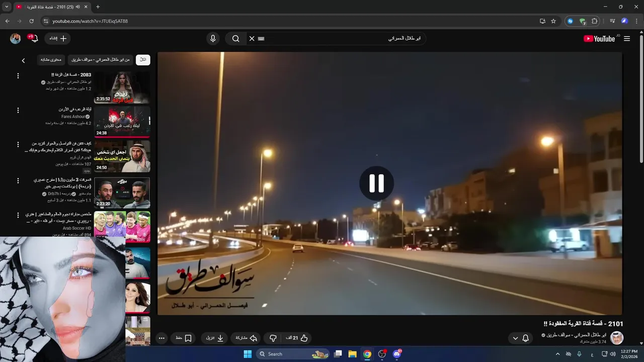Dislike the video with thumbs down
644x362 pixels.
[273, 338]
